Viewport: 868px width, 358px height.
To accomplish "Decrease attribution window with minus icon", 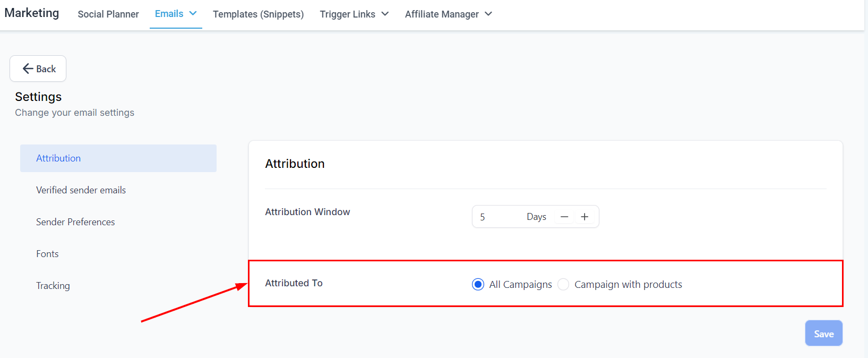I will point(564,217).
